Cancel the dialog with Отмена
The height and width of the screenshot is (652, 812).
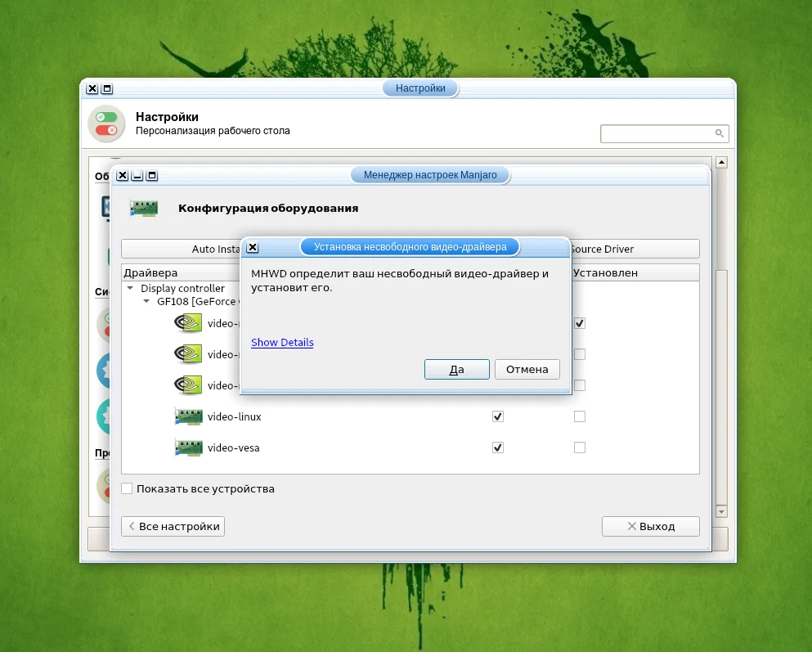[x=527, y=369]
